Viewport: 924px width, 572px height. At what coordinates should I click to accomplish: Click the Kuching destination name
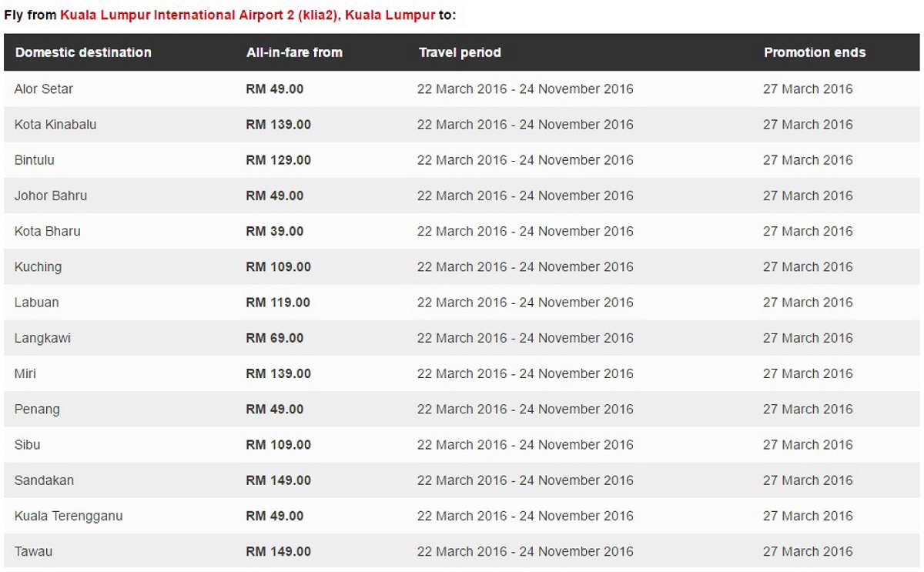point(38,267)
